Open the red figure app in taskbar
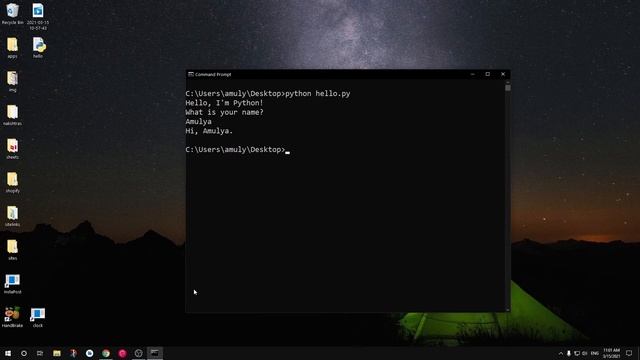The width and height of the screenshot is (640, 360). point(73,353)
